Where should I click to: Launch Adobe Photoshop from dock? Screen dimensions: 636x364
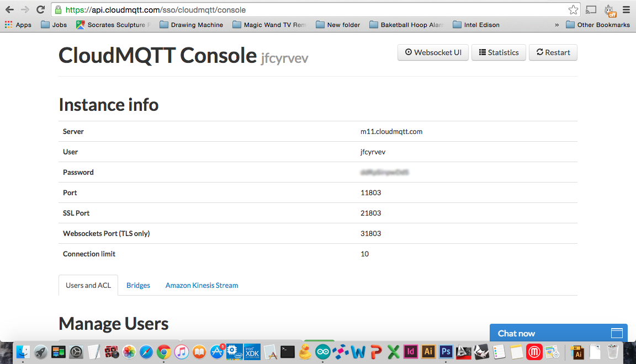pos(446,351)
